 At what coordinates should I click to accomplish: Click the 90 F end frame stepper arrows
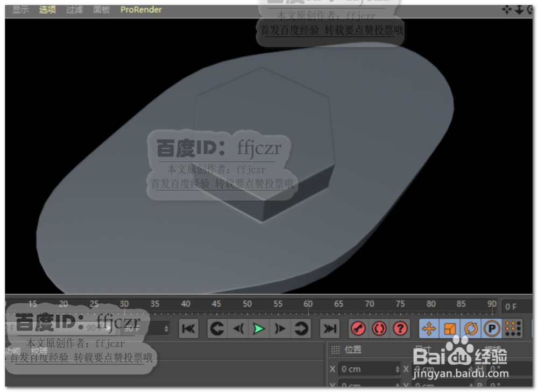tap(166, 329)
